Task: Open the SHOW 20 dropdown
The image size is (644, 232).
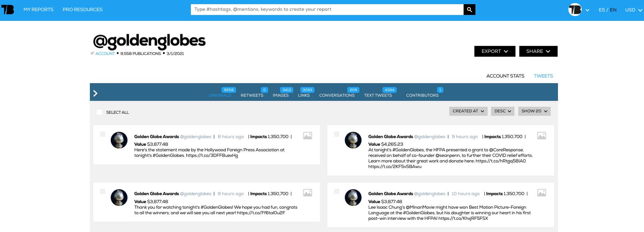Action: tap(534, 111)
